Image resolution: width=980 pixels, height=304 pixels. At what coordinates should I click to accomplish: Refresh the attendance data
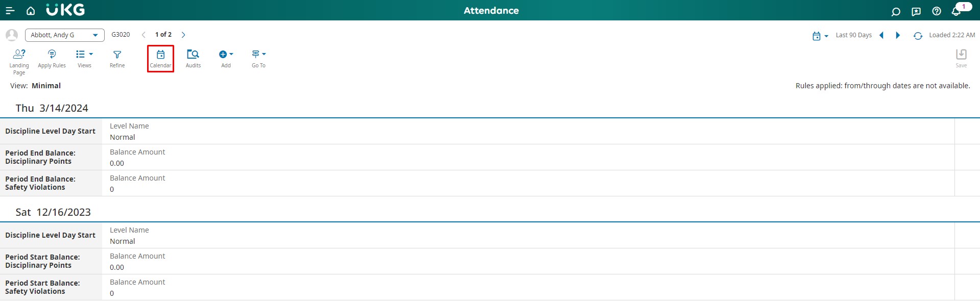coord(918,36)
